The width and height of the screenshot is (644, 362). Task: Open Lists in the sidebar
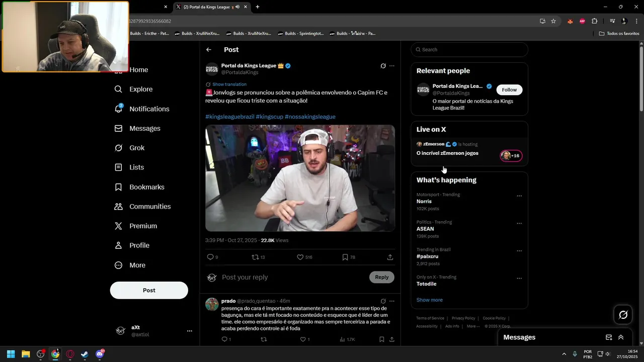pos(130,167)
